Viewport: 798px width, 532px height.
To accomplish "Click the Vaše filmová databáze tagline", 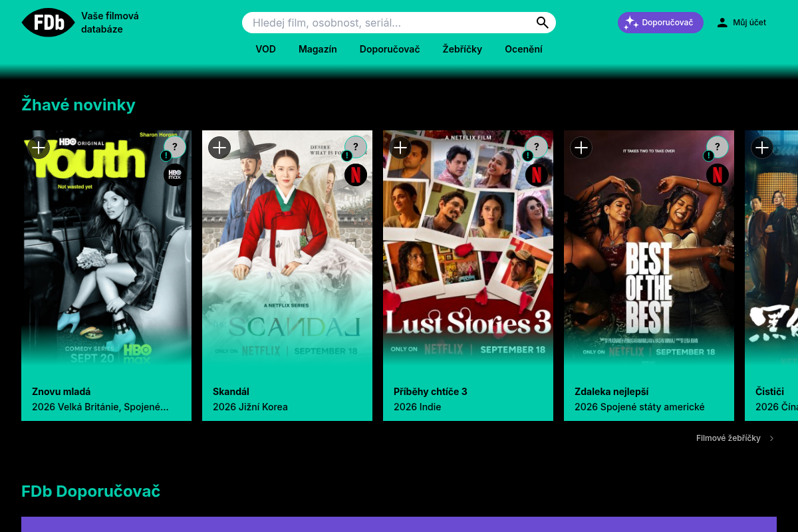I will point(110,23).
